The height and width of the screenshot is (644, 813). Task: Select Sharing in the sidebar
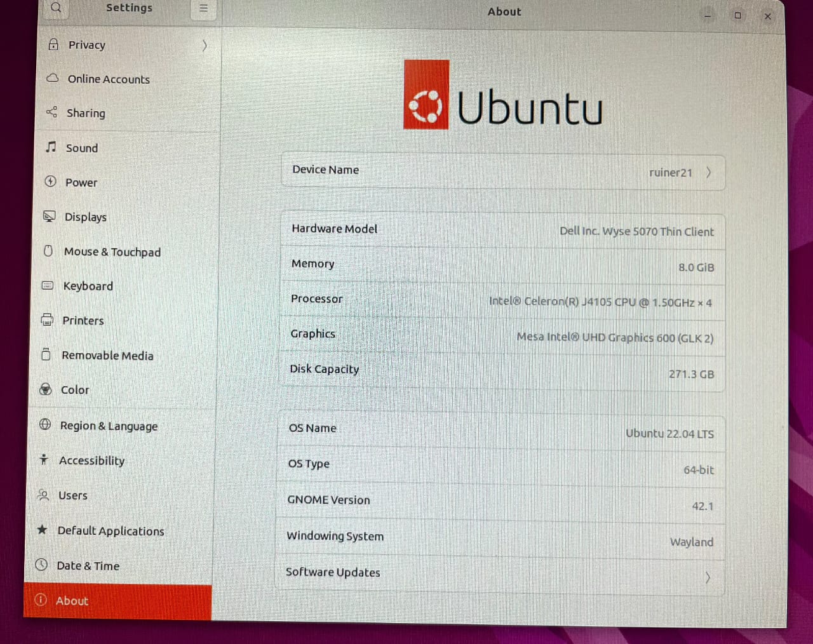[128, 113]
